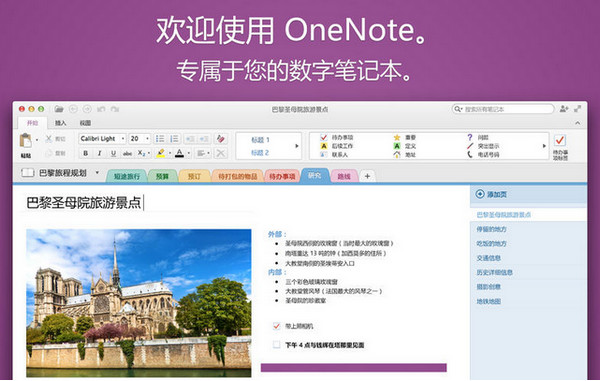This screenshot has width=600, height=381.
Task: Click the Paste clipboard icon
Action: 26,140
